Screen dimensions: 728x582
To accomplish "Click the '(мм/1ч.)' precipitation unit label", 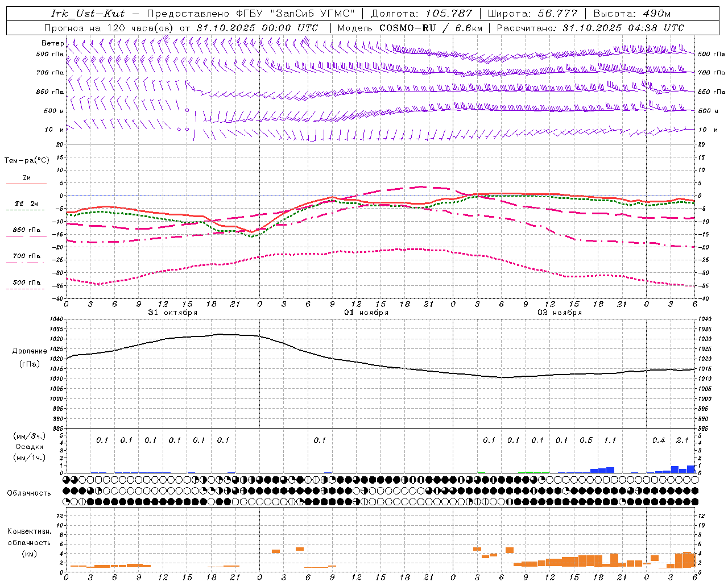I will click(x=29, y=458).
